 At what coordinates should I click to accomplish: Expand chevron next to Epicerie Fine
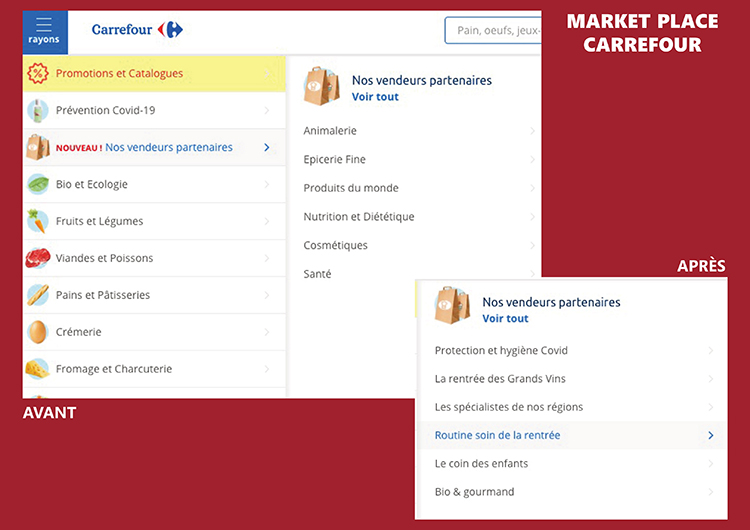click(x=532, y=159)
